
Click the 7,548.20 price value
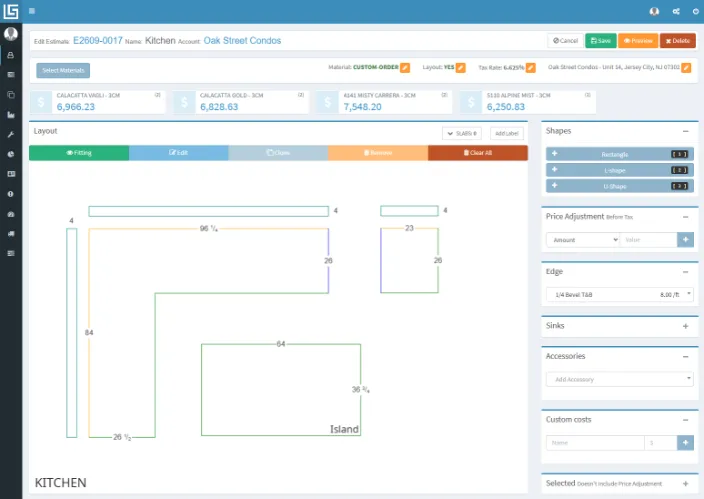(x=362, y=107)
